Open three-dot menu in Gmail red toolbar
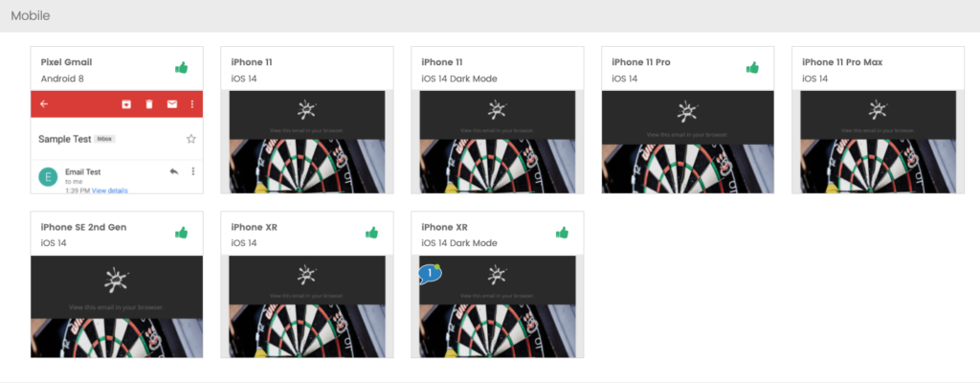The image size is (980, 383). [191, 104]
